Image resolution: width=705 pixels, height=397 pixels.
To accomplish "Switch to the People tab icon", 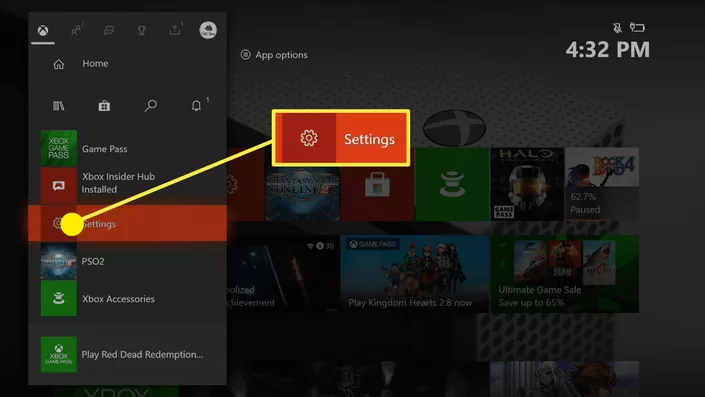I will tap(77, 30).
